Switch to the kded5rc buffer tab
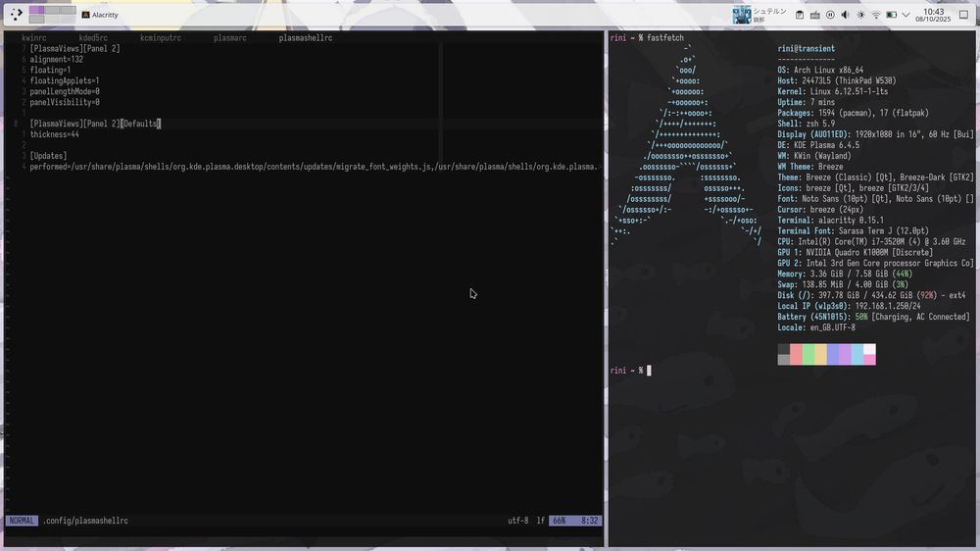Screen dimensions: 980x551 click(93, 38)
